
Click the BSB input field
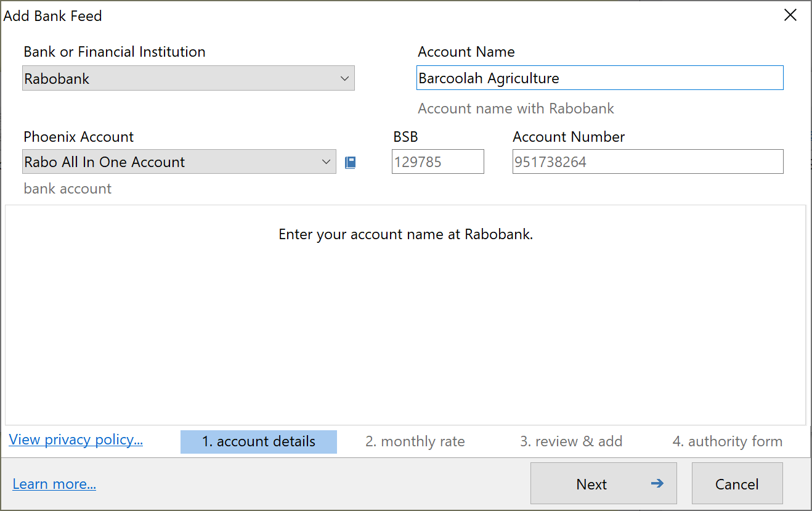438,161
